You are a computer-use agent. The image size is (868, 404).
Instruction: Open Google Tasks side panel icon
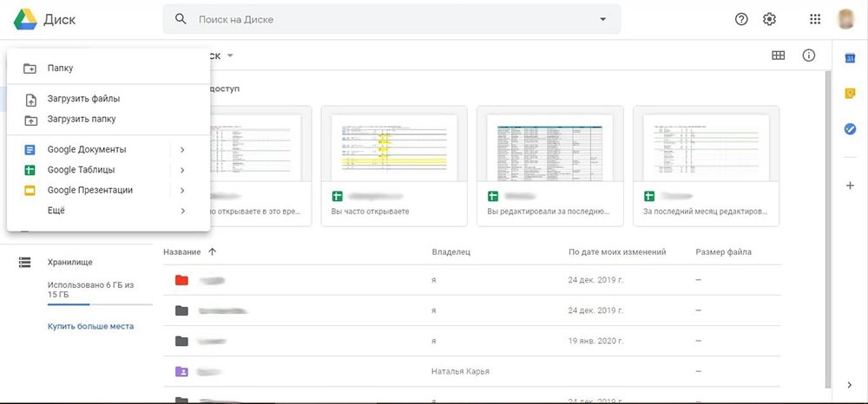pos(851,129)
